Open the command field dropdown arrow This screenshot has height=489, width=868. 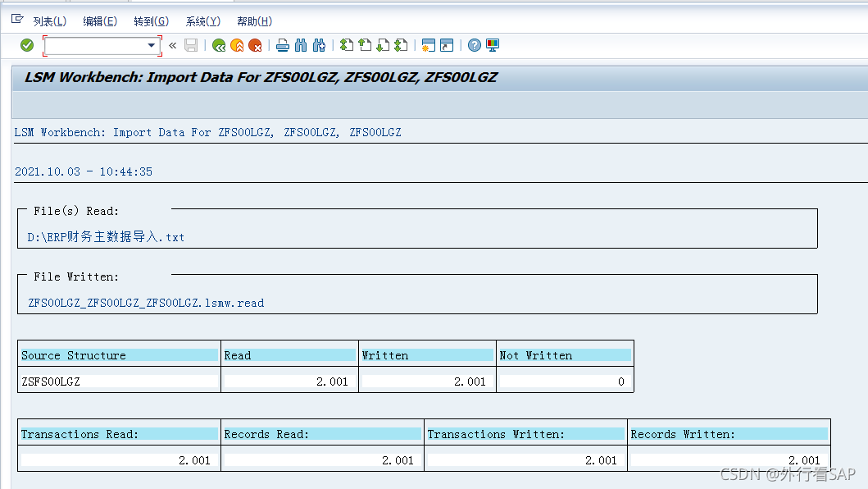[x=151, y=45]
